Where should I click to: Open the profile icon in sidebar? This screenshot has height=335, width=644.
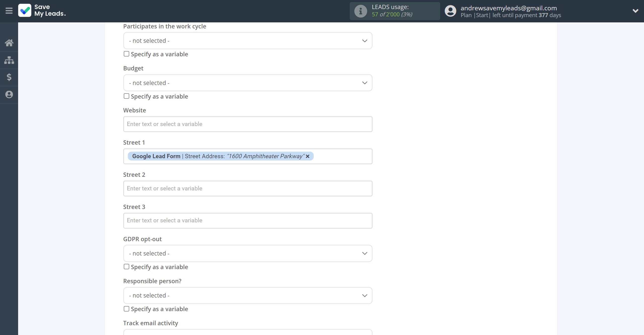9,95
